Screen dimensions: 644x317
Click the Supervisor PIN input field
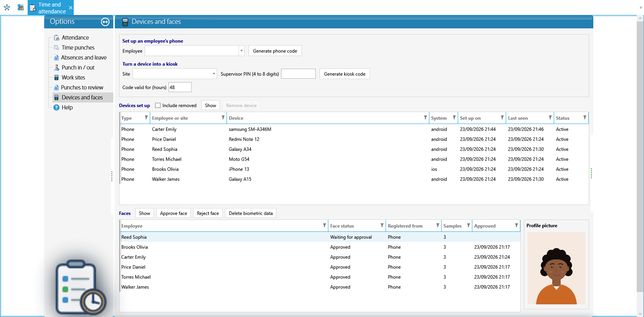[298, 74]
